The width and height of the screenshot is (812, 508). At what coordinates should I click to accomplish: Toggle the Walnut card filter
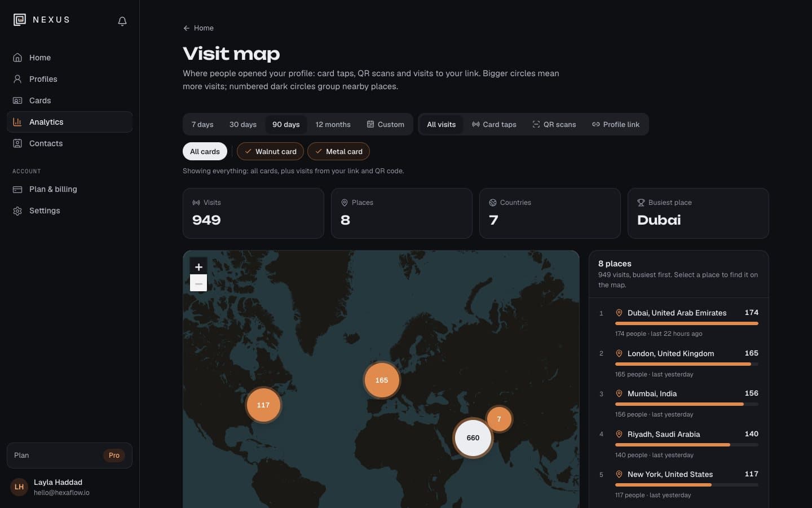point(270,151)
